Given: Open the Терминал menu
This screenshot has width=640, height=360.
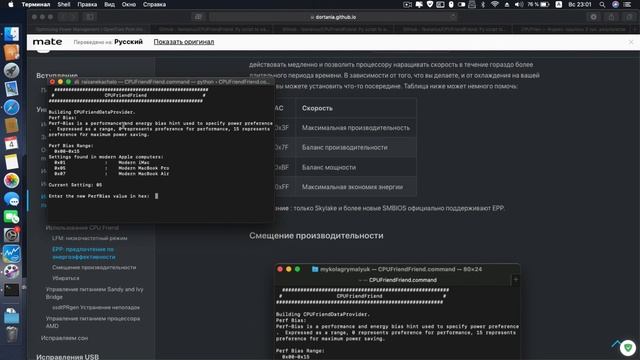Looking at the screenshot, I should 36,4.
